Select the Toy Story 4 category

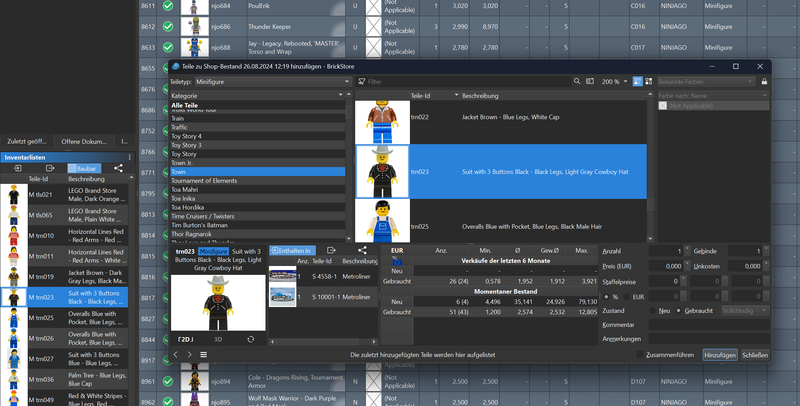pos(258,136)
